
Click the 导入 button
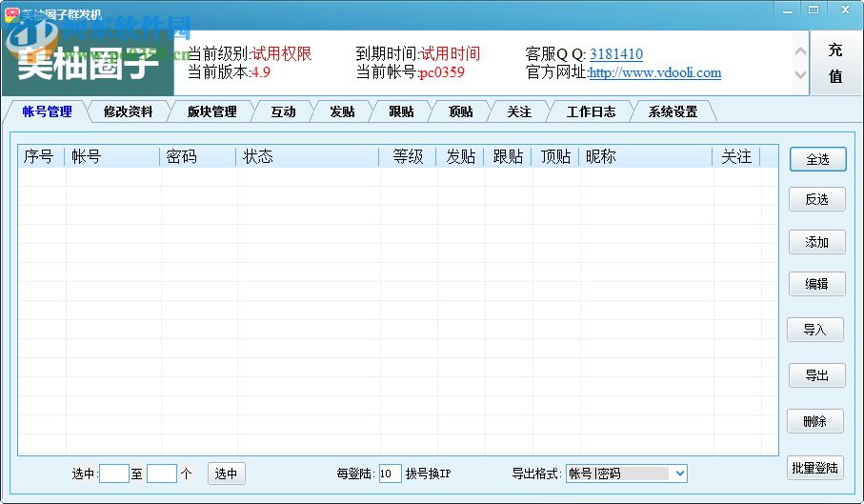tap(815, 330)
